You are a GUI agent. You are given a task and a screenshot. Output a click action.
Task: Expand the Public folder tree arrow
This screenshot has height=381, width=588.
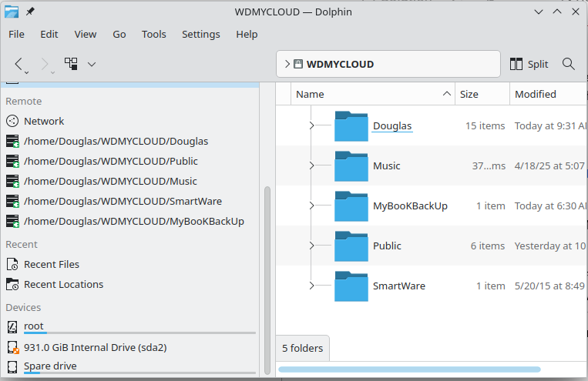pyautogui.click(x=311, y=246)
